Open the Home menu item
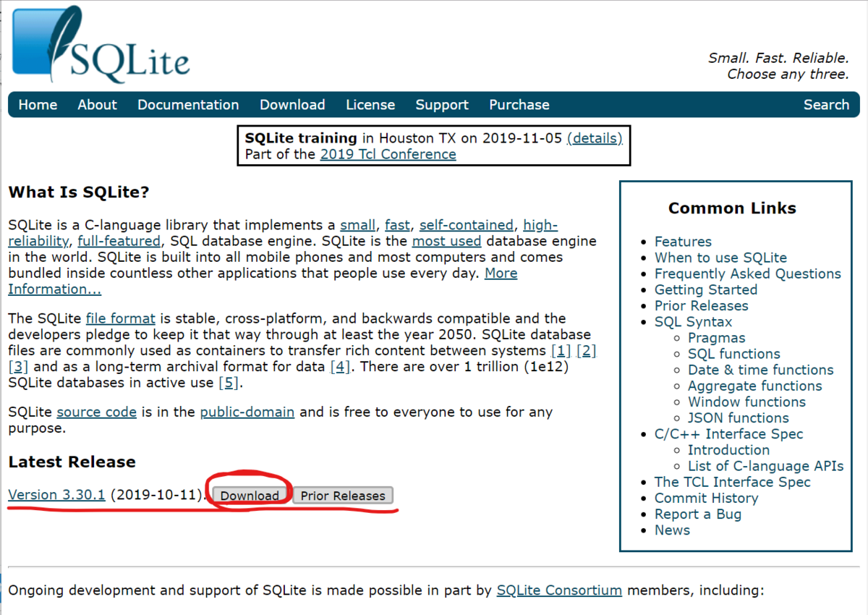868x615 pixels. tap(38, 105)
